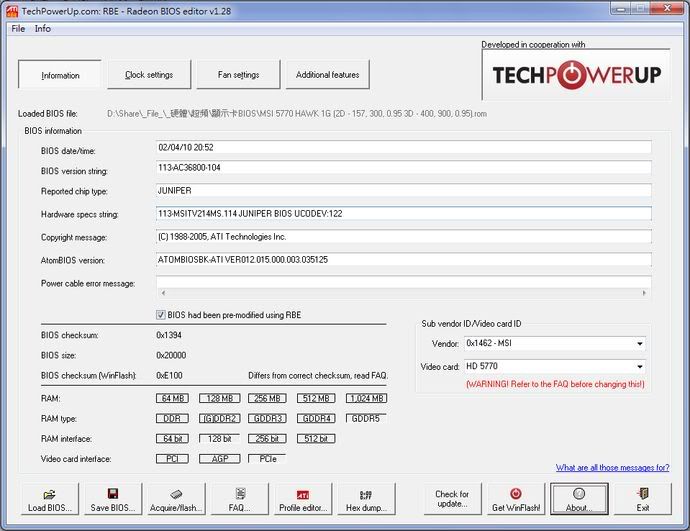
Task: Open the Info menu
Action: [43, 29]
